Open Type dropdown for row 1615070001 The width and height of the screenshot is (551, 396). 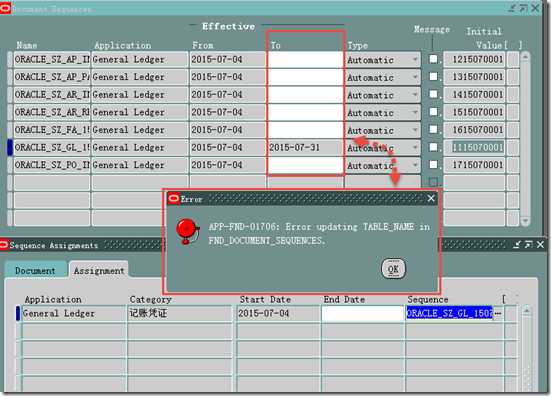pyautogui.click(x=415, y=130)
